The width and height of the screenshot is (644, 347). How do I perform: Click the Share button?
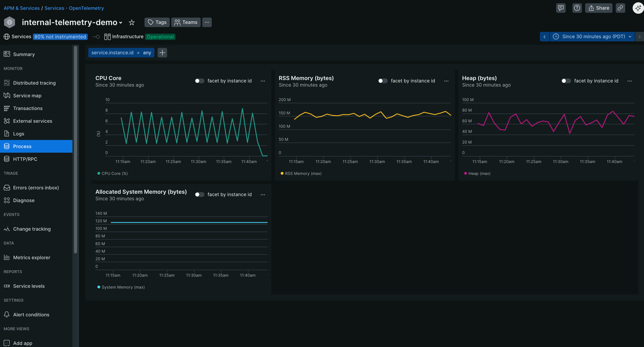click(x=598, y=8)
